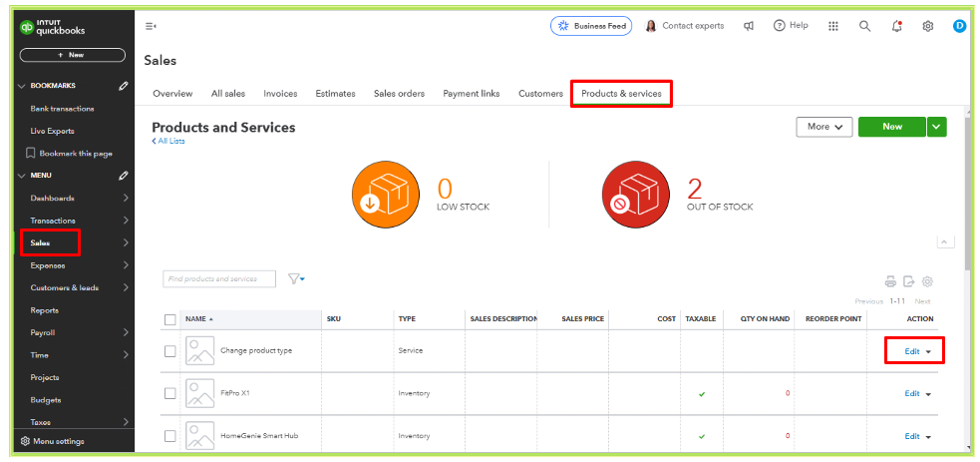
Task: Switch to the Sales orders tab
Action: [400, 94]
